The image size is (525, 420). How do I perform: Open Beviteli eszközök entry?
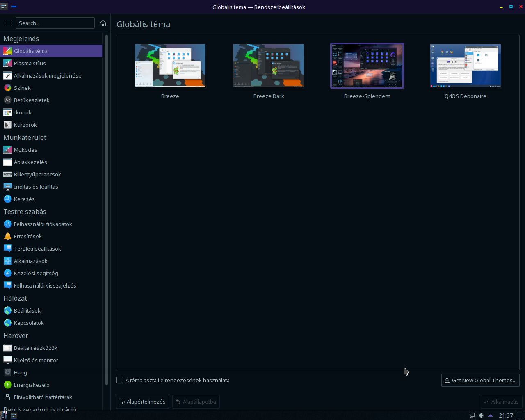[x=51, y=348]
